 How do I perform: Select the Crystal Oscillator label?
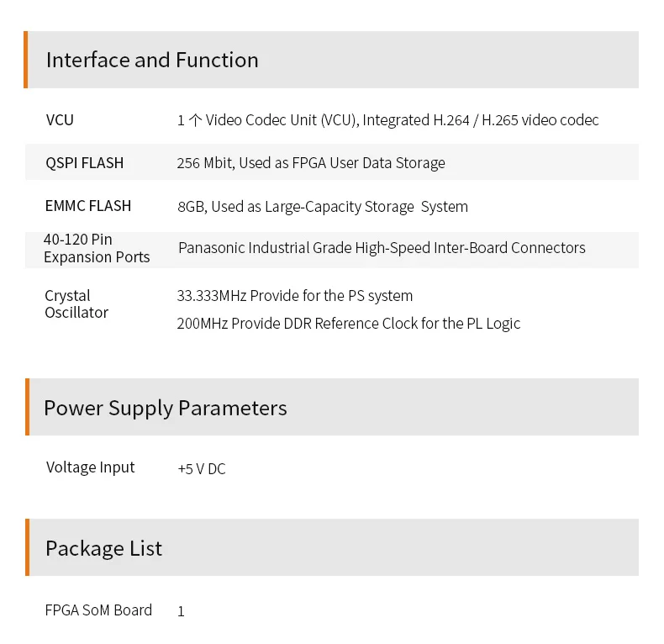click(76, 304)
